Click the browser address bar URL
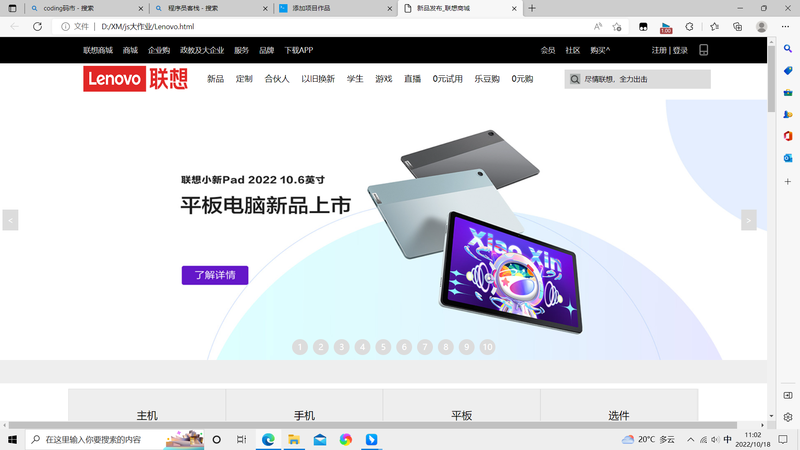The width and height of the screenshot is (800, 450). tap(147, 27)
